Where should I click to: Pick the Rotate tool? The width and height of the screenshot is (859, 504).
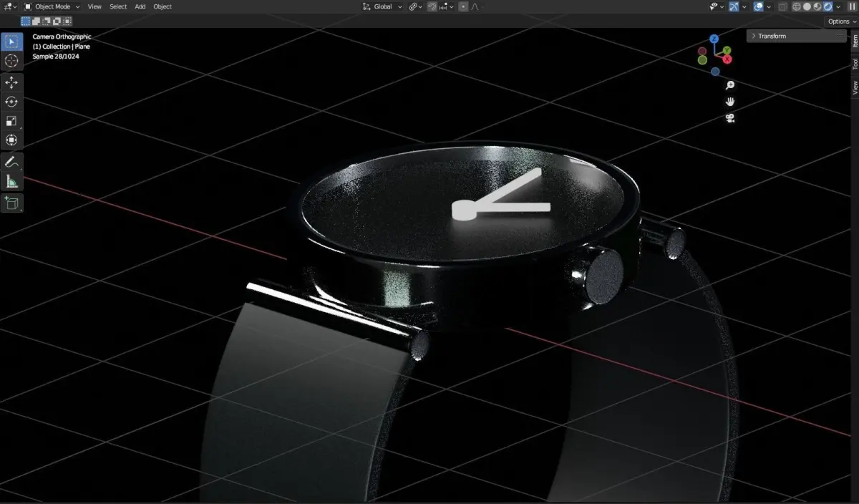pyautogui.click(x=11, y=102)
